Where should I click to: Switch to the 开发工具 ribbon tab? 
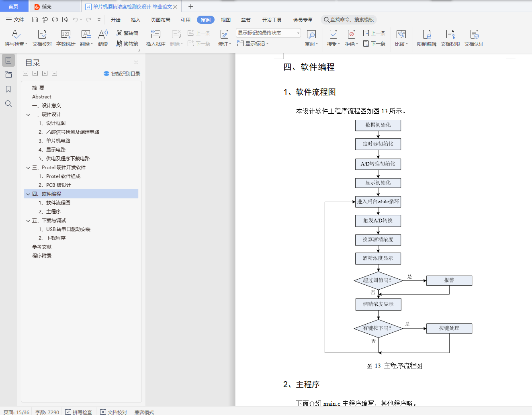click(x=272, y=20)
